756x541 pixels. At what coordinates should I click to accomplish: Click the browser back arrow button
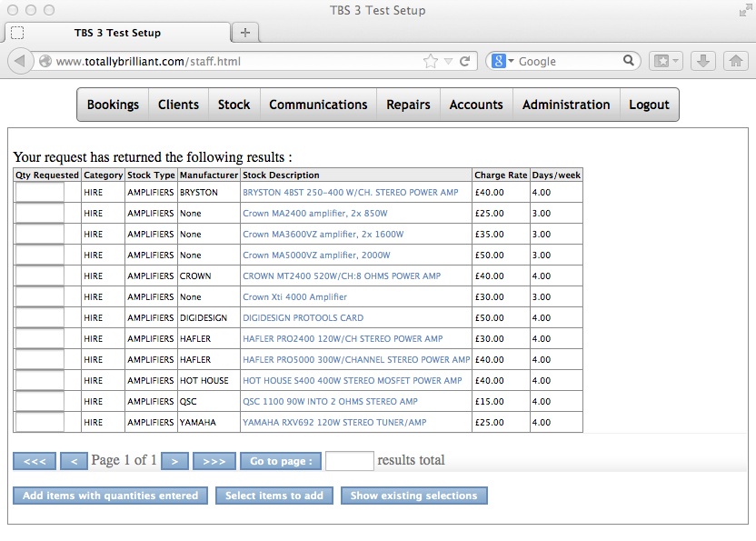pos(20,61)
